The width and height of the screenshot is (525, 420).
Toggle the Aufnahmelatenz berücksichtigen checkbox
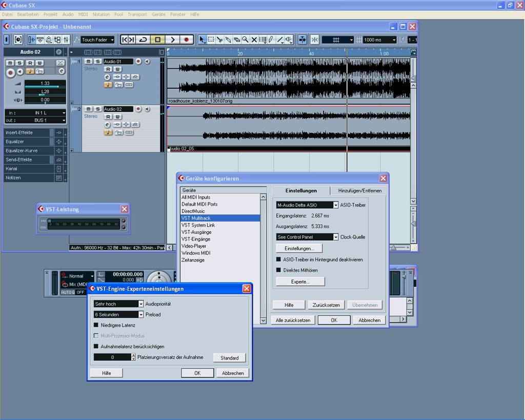pos(96,346)
